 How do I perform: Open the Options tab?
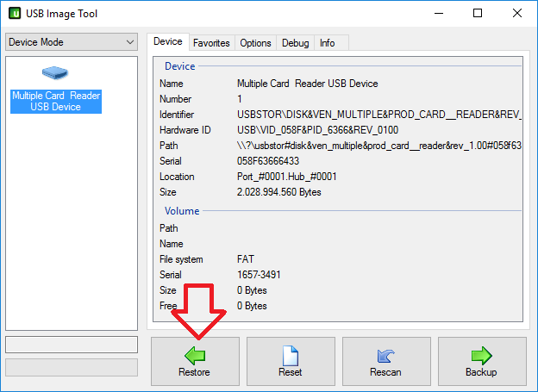pos(255,43)
